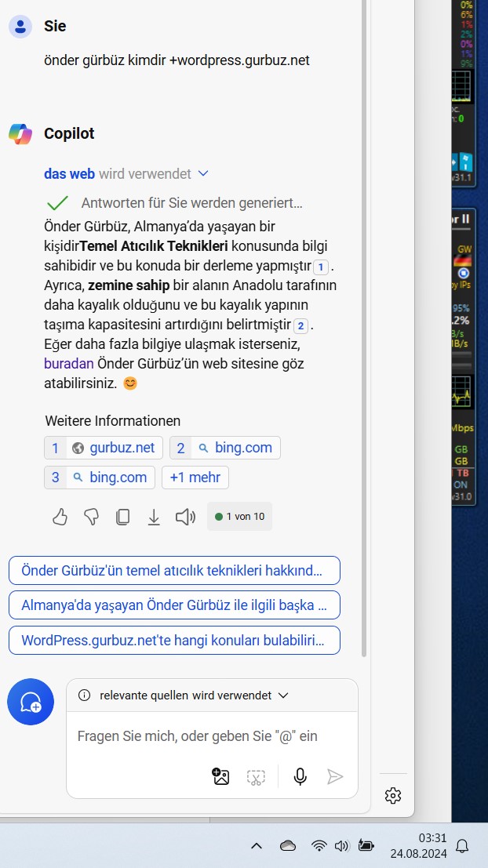Add a screenshot with the scissors icon

click(256, 777)
